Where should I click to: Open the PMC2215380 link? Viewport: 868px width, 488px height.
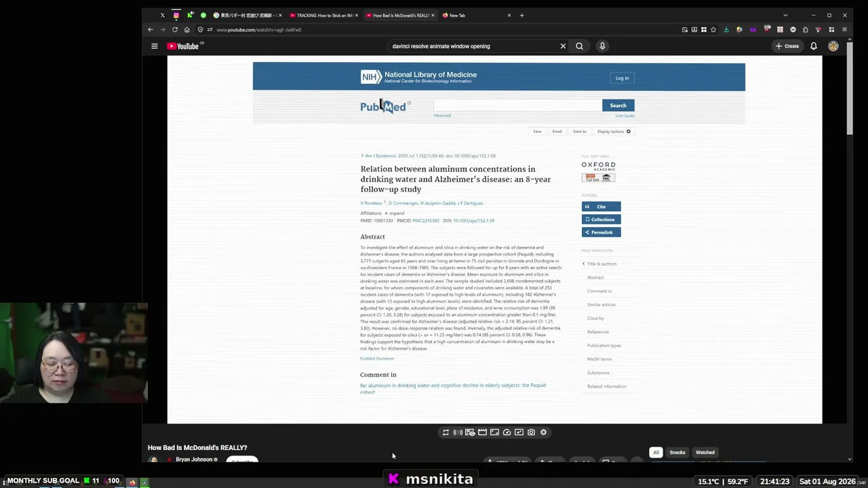tap(426, 220)
